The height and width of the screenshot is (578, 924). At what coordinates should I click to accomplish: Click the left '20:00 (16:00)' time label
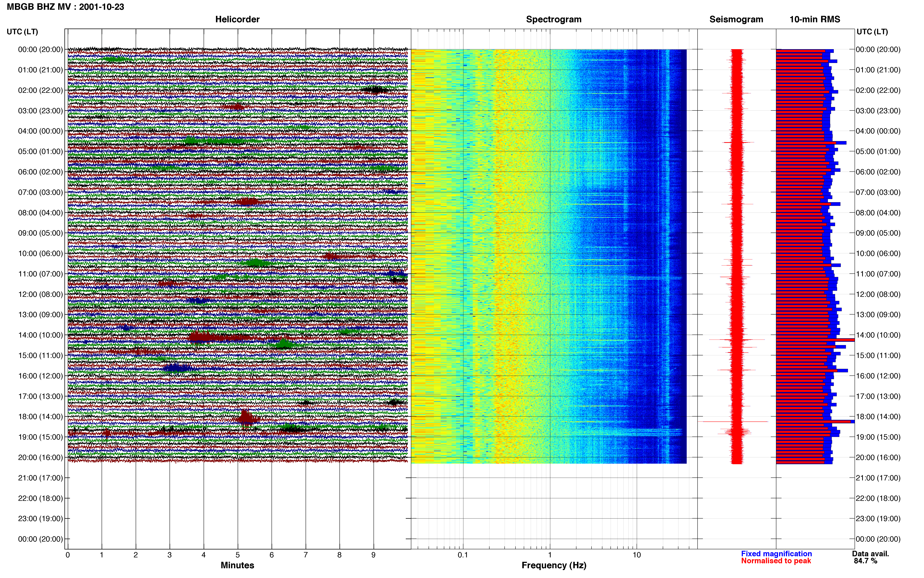click(x=41, y=458)
